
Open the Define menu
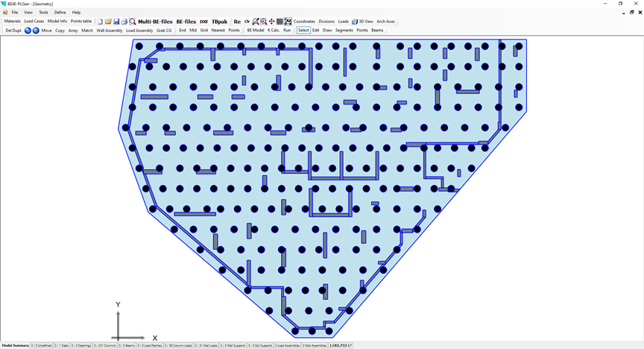(x=60, y=13)
